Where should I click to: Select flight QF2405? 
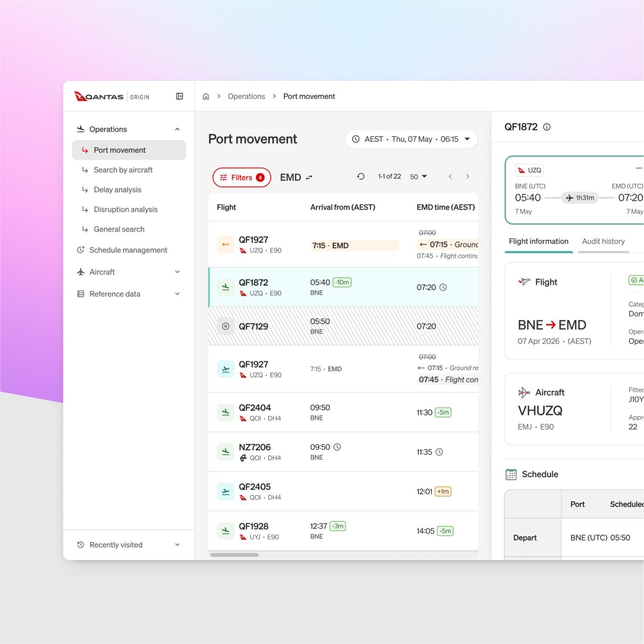pos(343,491)
